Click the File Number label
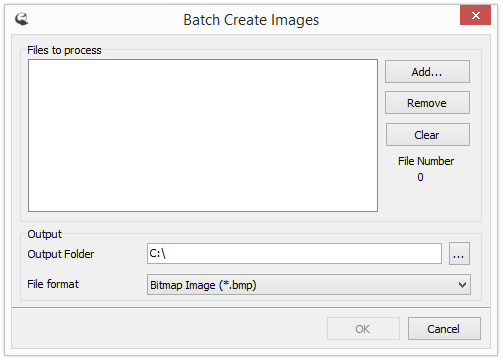The width and height of the screenshot is (503, 360). 426,161
